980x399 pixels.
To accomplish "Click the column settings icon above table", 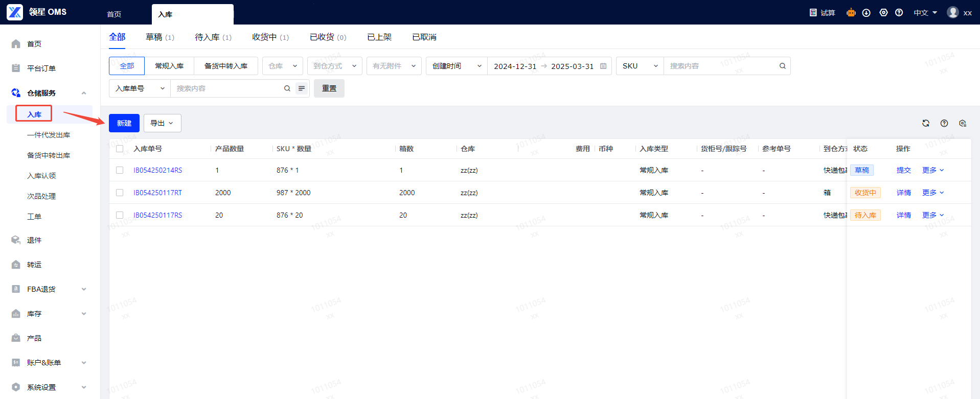I will click(962, 123).
